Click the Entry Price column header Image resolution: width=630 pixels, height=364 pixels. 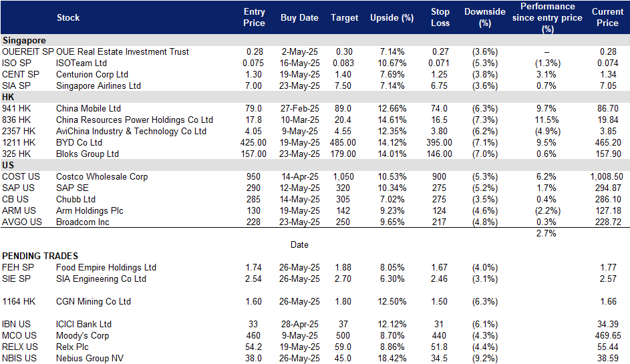(x=254, y=17)
